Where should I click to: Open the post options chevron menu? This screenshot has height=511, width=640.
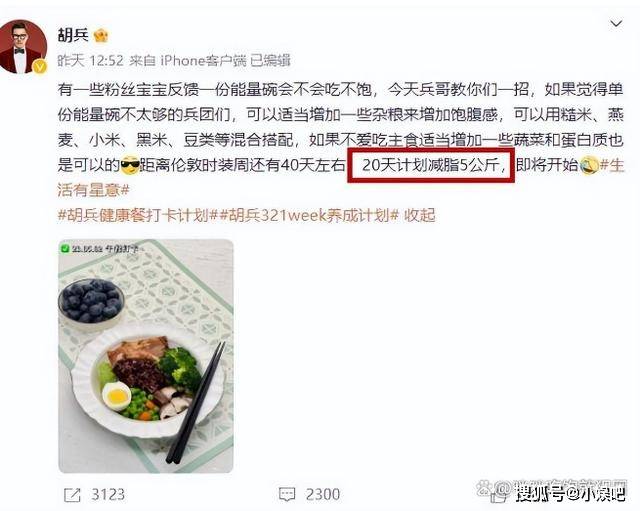(x=616, y=24)
